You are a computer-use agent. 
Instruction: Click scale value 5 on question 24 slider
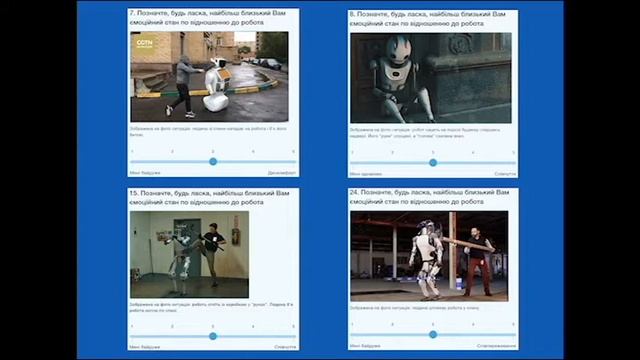coord(513,324)
